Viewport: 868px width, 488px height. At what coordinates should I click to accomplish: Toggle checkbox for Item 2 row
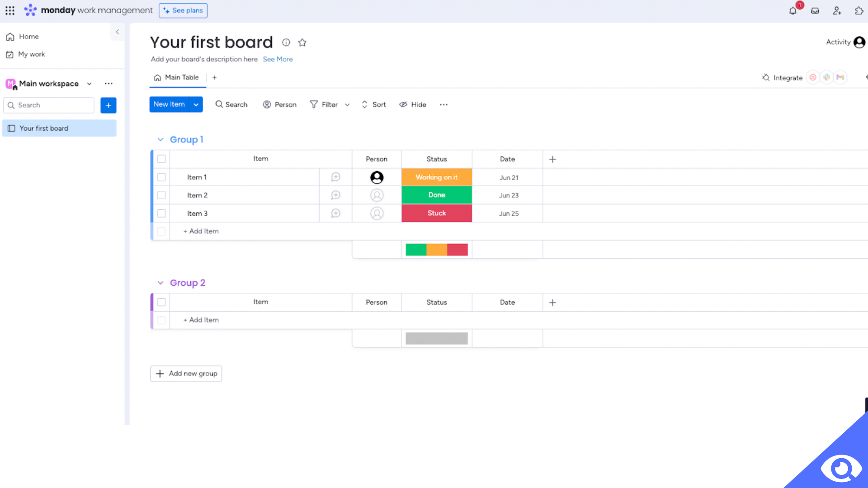coord(161,195)
